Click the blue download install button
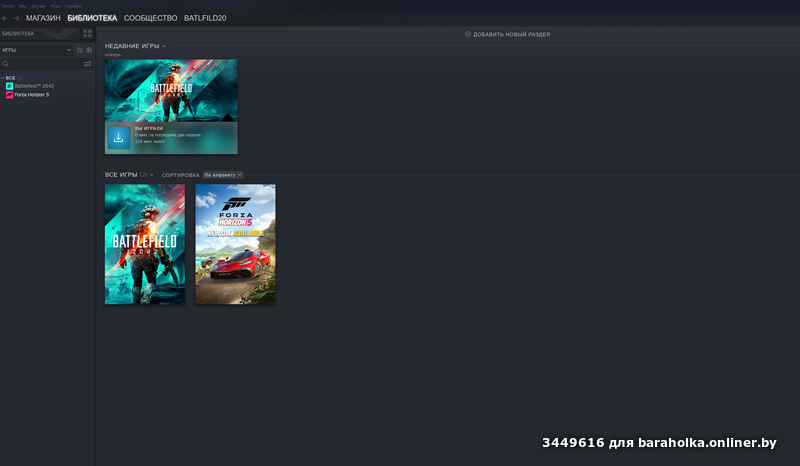Image resolution: width=800 pixels, height=466 pixels. click(x=118, y=138)
